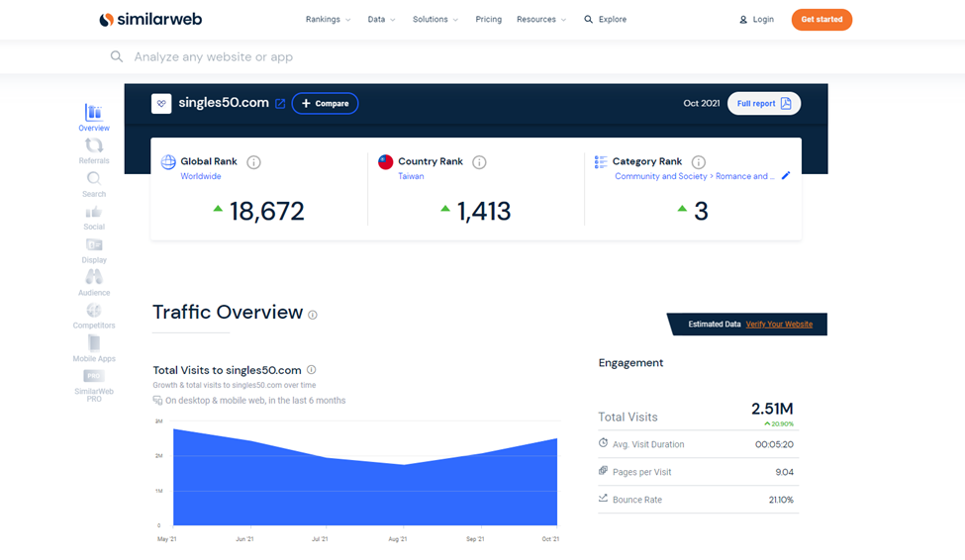This screenshot has width=965, height=560.
Task: Edit the Category Rank pencil icon
Action: point(786,176)
